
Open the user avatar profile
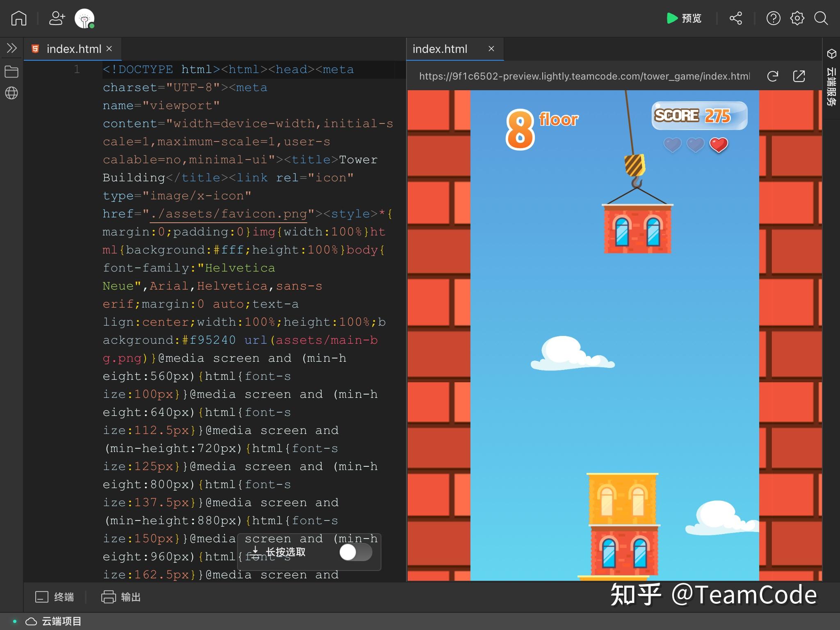(84, 18)
